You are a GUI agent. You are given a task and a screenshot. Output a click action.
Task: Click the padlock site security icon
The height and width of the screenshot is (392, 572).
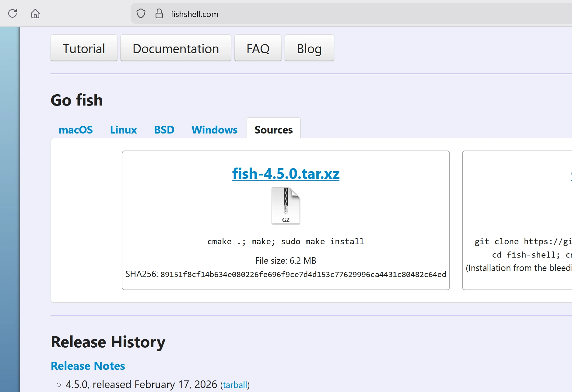tap(159, 14)
